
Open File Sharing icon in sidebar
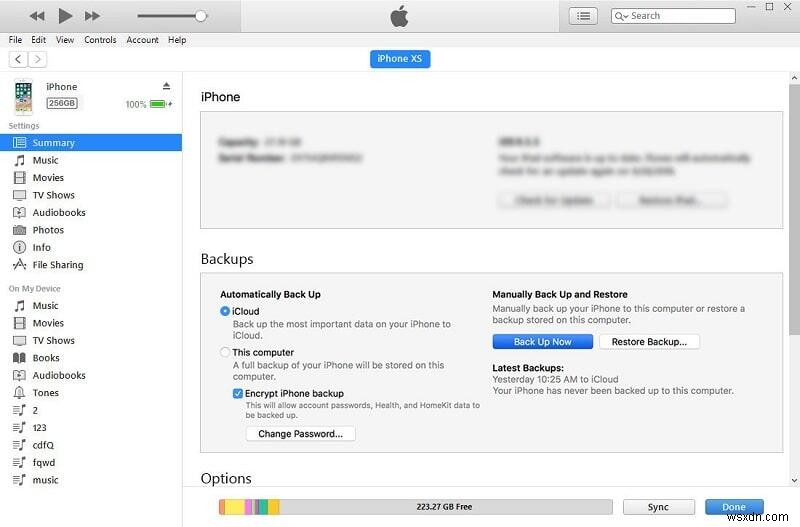19,265
